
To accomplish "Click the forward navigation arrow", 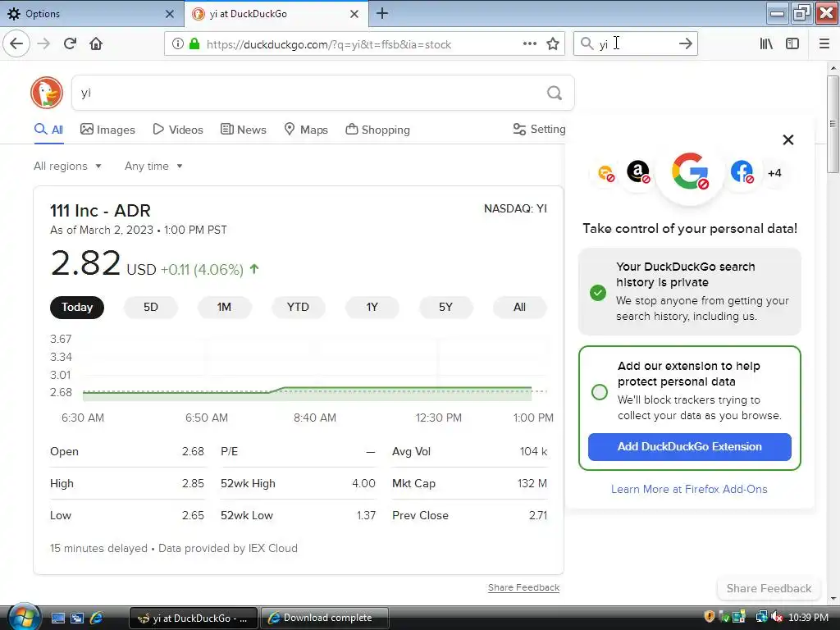I will (x=43, y=43).
